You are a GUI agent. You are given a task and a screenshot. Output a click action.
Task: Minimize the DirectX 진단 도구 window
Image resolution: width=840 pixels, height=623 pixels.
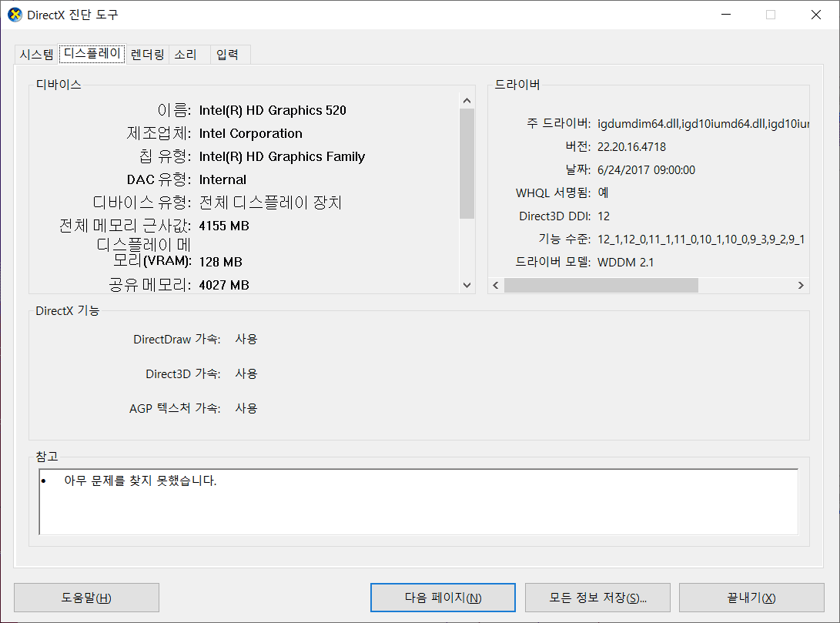click(x=726, y=15)
